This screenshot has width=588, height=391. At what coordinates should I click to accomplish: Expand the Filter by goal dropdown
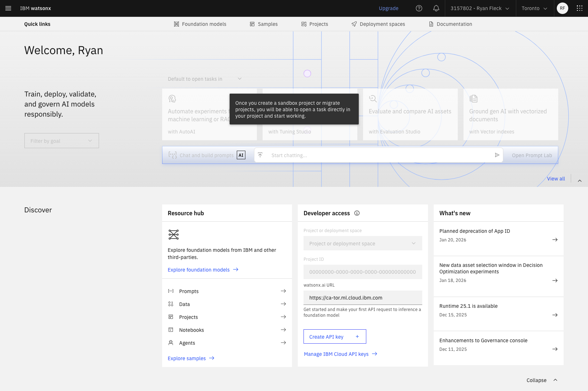pyautogui.click(x=62, y=141)
